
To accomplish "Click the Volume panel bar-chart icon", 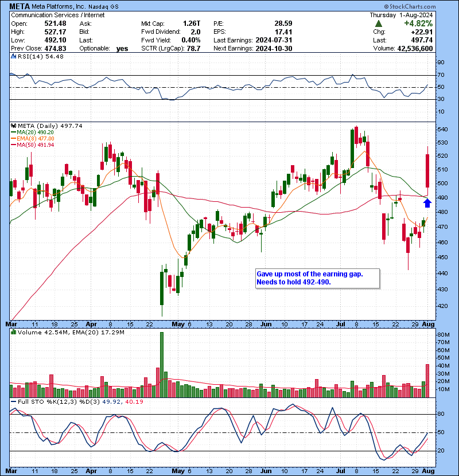I will 13,332.
